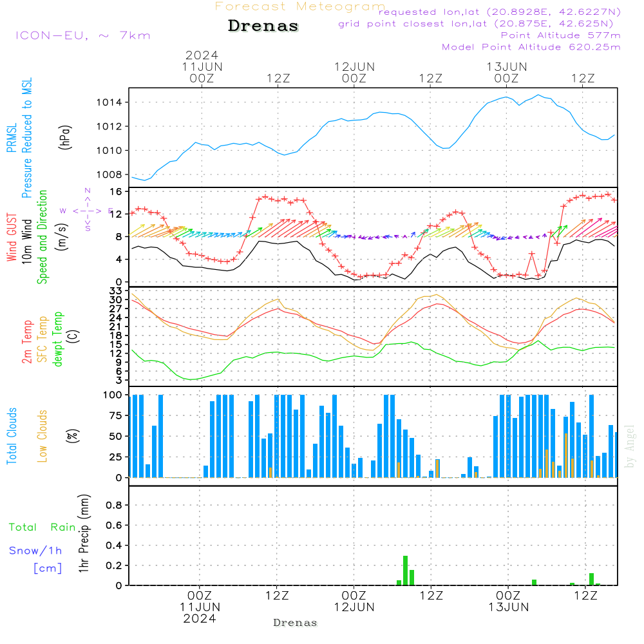Click the Snow/1h legend text
Viewport: 644px width, 644px height.
coord(35,551)
